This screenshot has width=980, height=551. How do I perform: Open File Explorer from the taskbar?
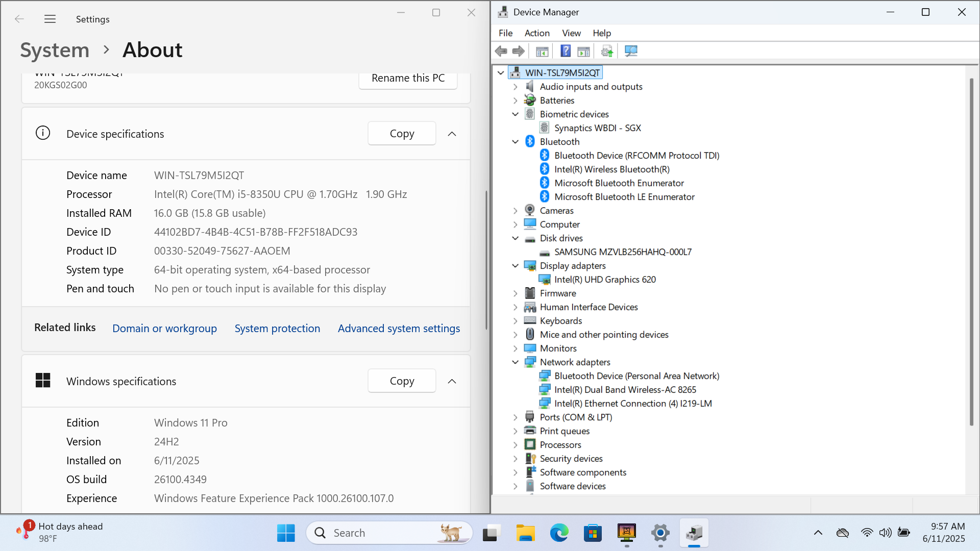click(525, 533)
